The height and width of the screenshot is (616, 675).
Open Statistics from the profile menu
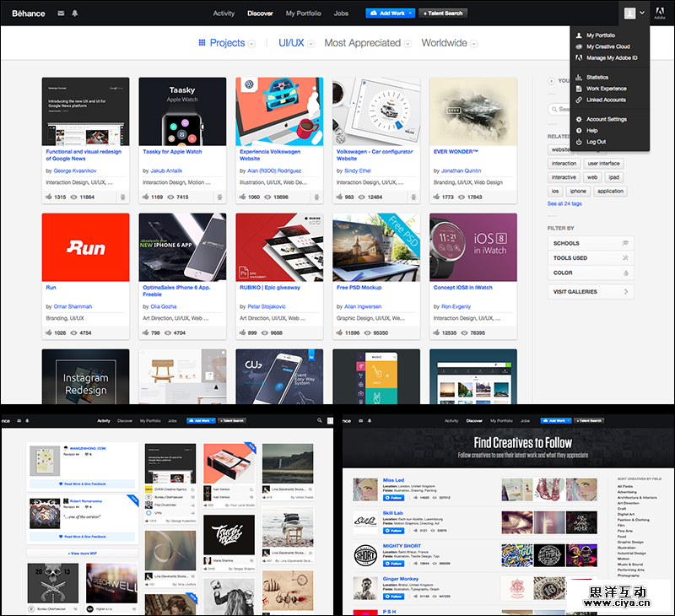pyautogui.click(x=597, y=78)
